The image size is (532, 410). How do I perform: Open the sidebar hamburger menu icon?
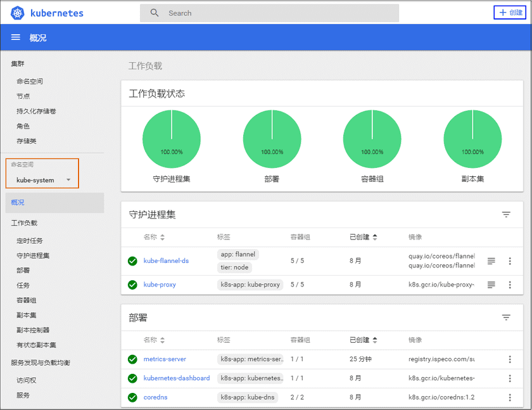16,37
